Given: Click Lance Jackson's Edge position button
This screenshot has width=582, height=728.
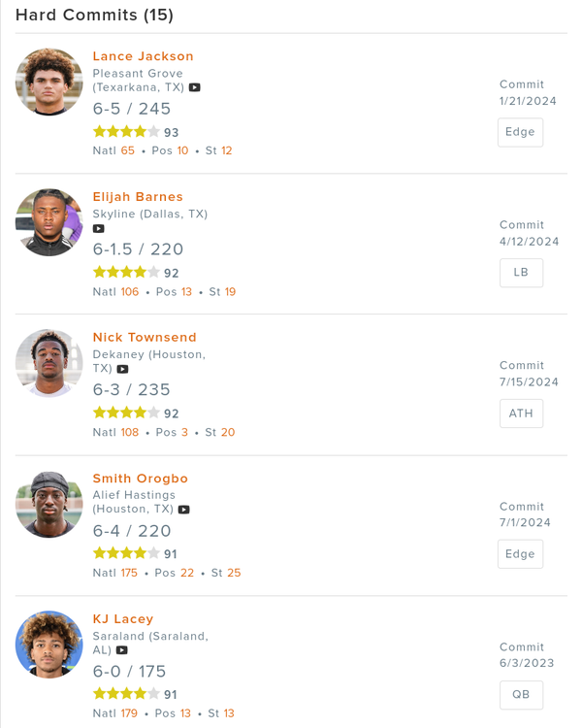Looking at the screenshot, I should 520,132.
